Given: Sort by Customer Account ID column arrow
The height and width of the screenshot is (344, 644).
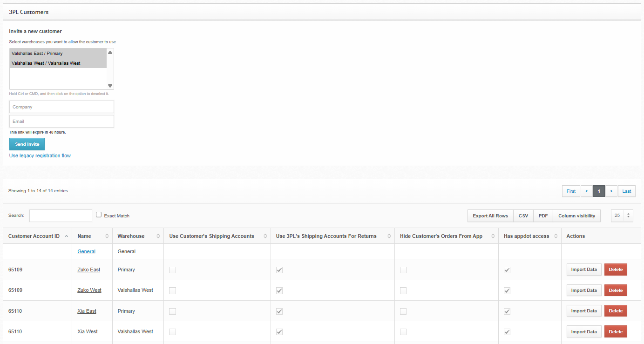Looking at the screenshot, I should 67,236.
